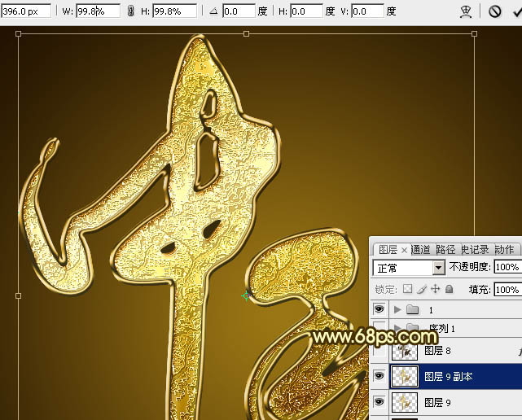Hide the 图层 9 副本 layer
The height and width of the screenshot is (420, 522).
click(x=379, y=376)
